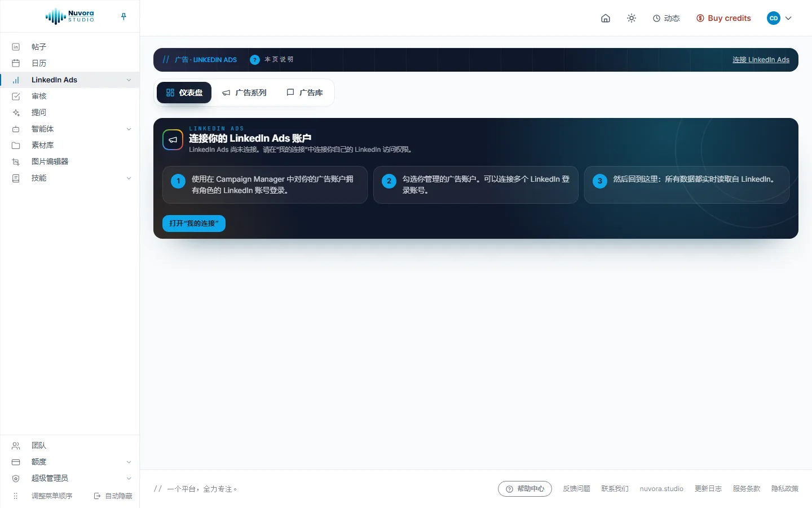
Task: Click the 素材库 folder icon
Action: (x=16, y=146)
